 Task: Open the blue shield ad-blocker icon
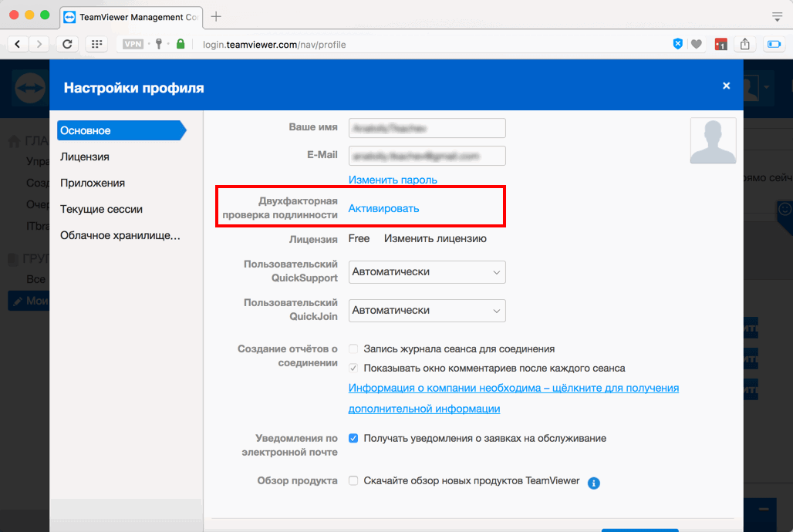pyautogui.click(x=678, y=44)
